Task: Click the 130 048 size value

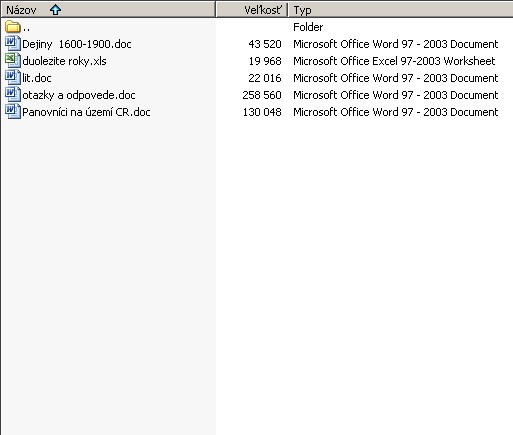Action: (262, 112)
